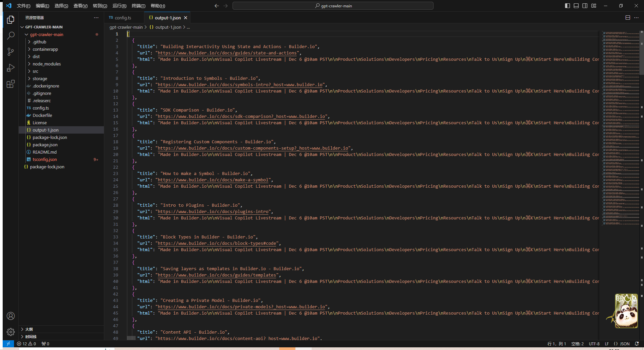Change end of line sequence LF
Viewport: 644px width, 350px height.
click(607, 344)
